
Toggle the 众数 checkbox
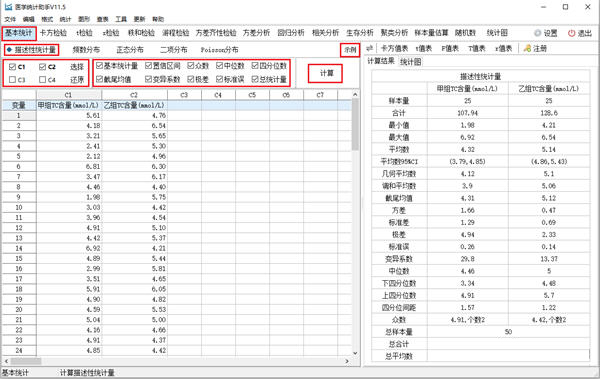[x=191, y=66]
